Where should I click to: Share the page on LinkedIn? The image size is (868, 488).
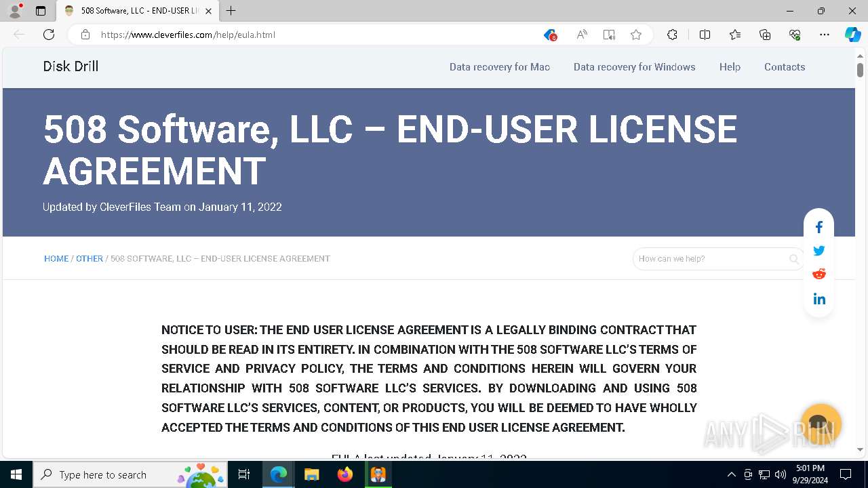pyautogui.click(x=819, y=299)
